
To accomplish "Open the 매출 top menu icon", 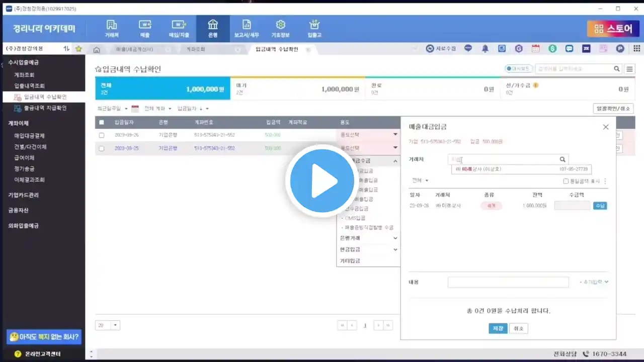I will pyautogui.click(x=145, y=29).
